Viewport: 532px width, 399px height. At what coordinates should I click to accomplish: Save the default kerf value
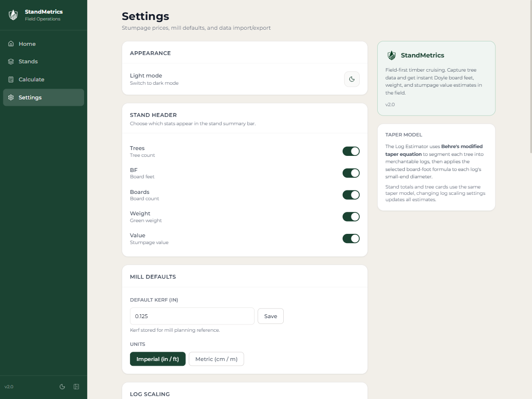pyautogui.click(x=270, y=316)
